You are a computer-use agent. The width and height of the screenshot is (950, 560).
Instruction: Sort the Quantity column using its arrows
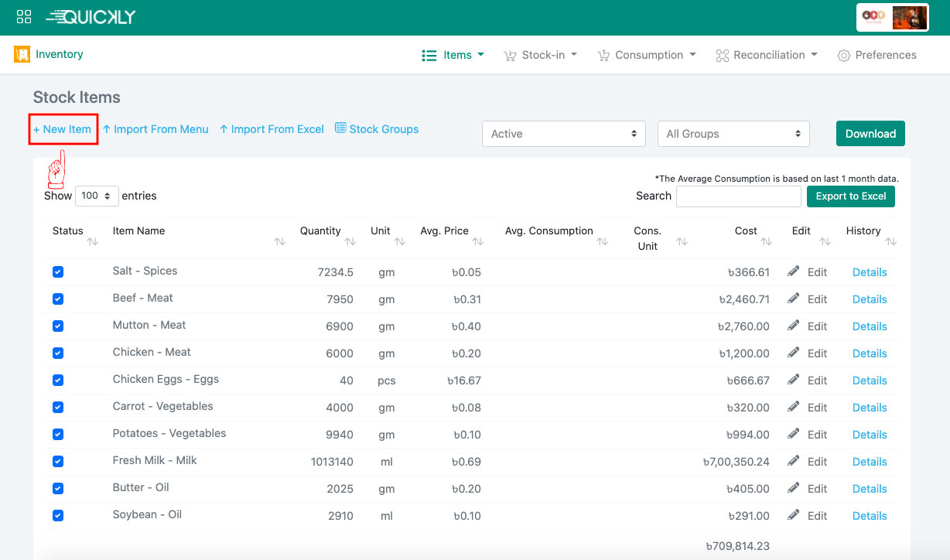tap(350, 241)
